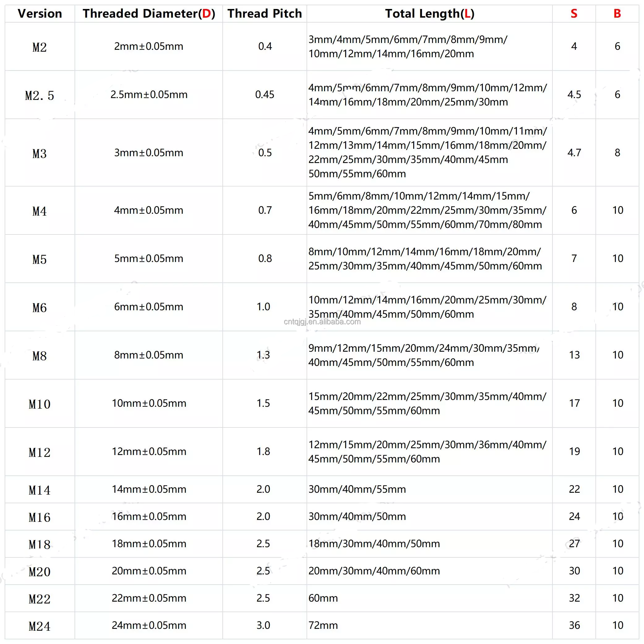644x644 pixels.
Task: Click the Threaded Diameter(D) column header
Action: point(149,14)
